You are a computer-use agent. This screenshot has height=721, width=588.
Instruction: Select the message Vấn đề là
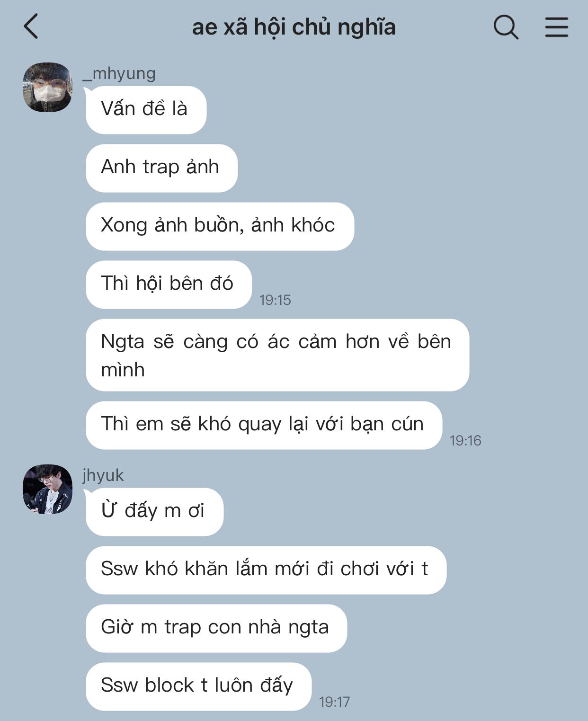pos(146,110)
